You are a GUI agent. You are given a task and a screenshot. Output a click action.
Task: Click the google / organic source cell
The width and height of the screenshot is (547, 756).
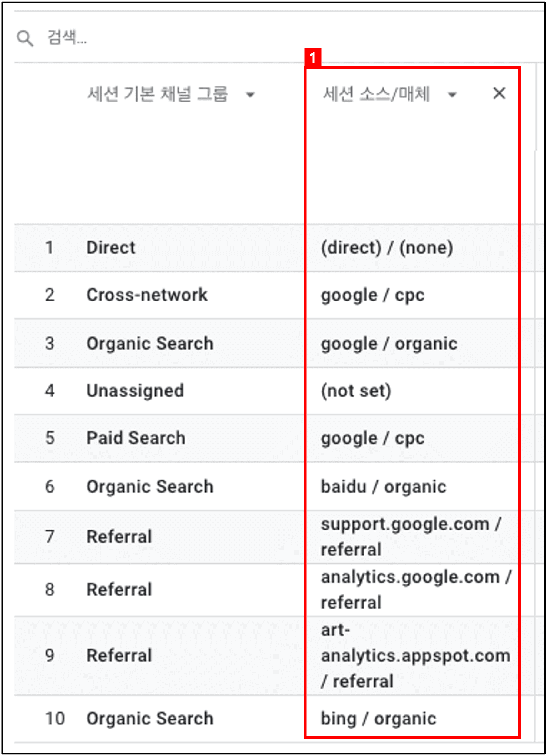(389, 344)
